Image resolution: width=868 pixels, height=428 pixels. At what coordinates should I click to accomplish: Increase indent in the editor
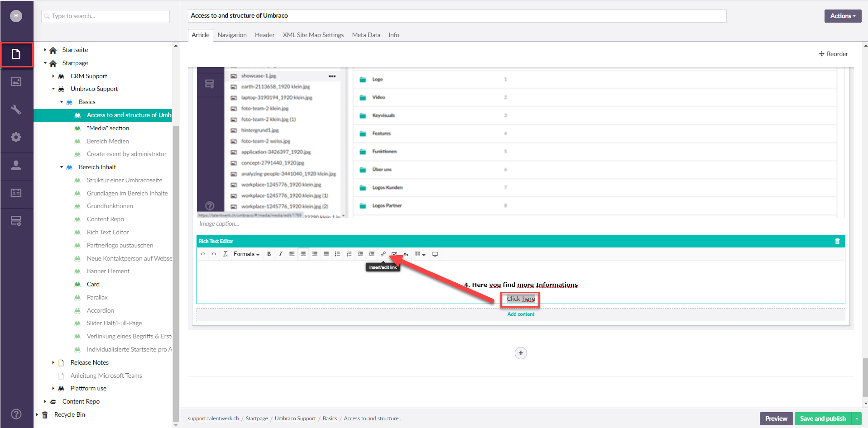click(x=372, y=254)
